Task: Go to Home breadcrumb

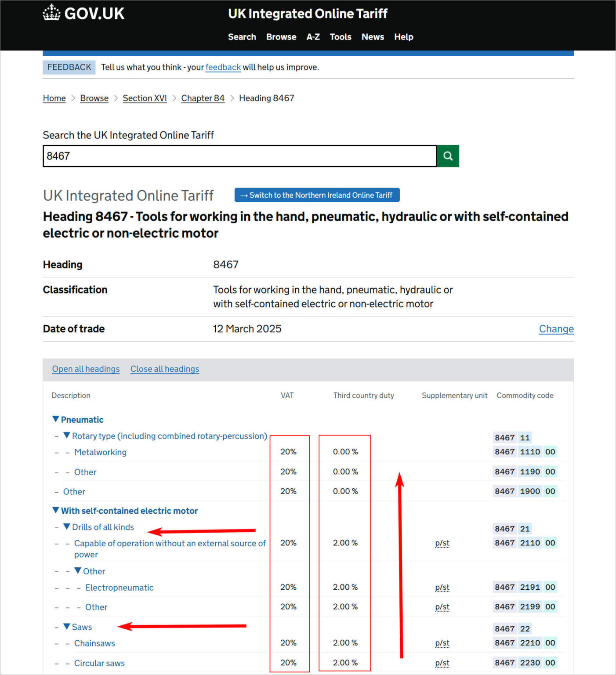Action: click(54, 98)
